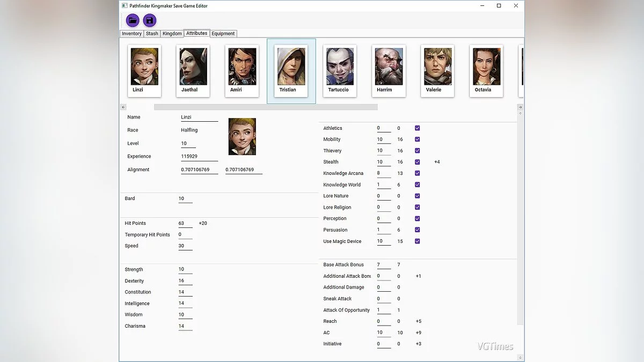The image size is (644, 362).
Task: Open the Equipment tab
Action: 223,34
